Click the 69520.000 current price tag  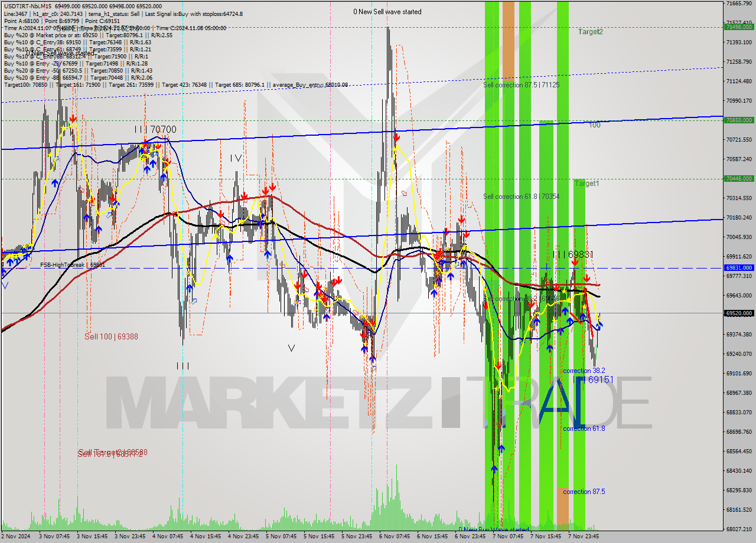pos(739,313)
